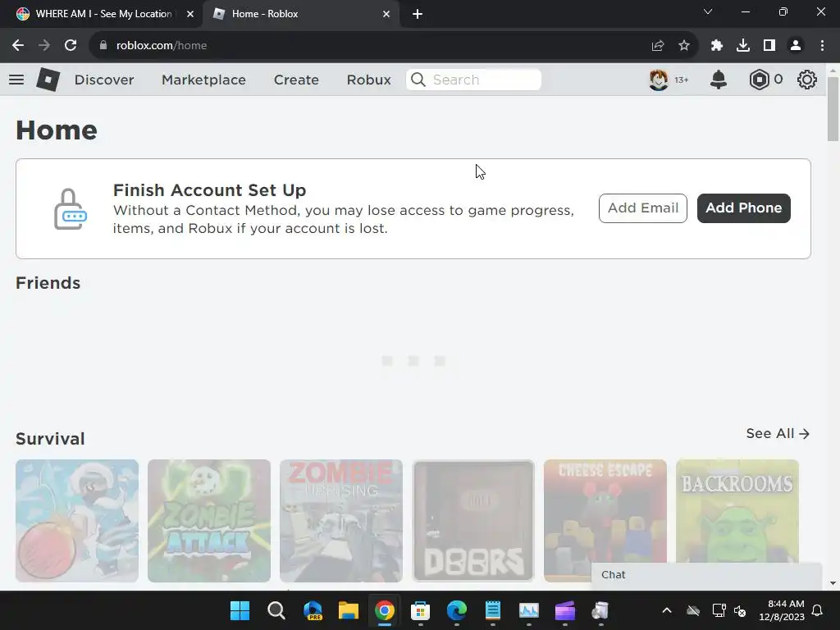The image size is (840, 630).
Task: Bookmark this page with star
Action: point(684,46)
